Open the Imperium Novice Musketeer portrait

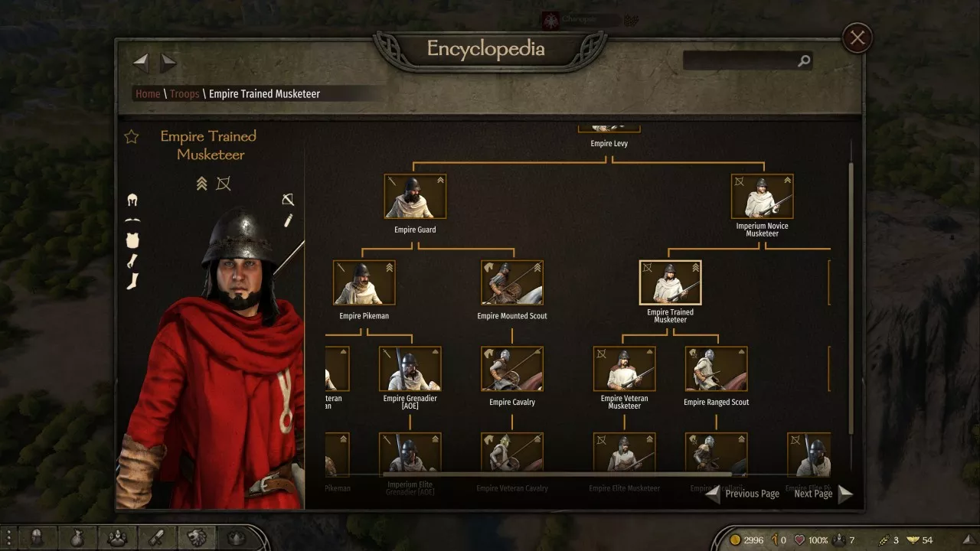coord(762,196)
